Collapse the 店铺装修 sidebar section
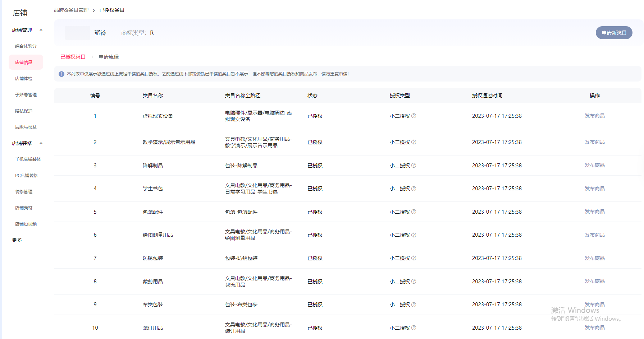The width and height of the screenshot is (644, 339). point(41,143)
